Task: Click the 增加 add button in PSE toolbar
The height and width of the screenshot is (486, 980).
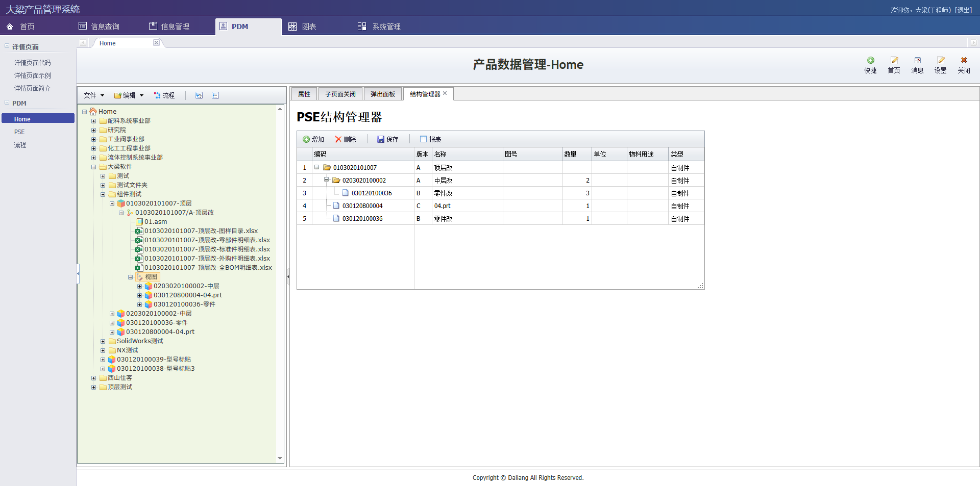Action: pyautogui.click(x=313, y=139)
